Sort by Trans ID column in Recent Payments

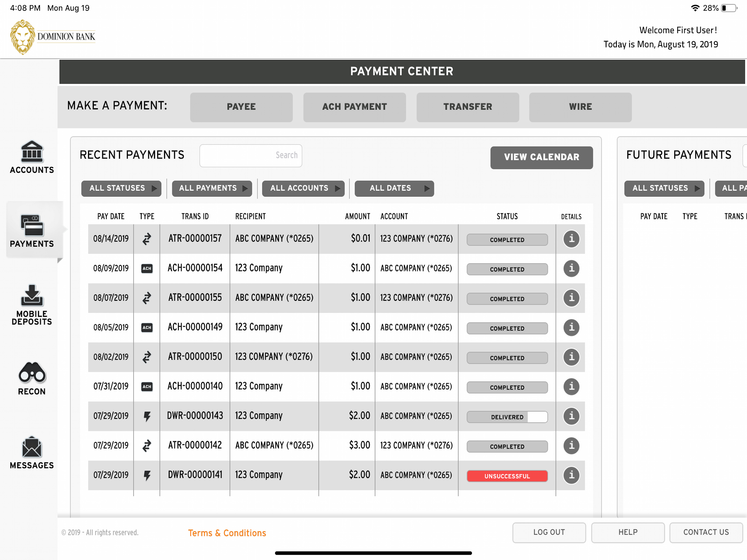click(195, 217)
